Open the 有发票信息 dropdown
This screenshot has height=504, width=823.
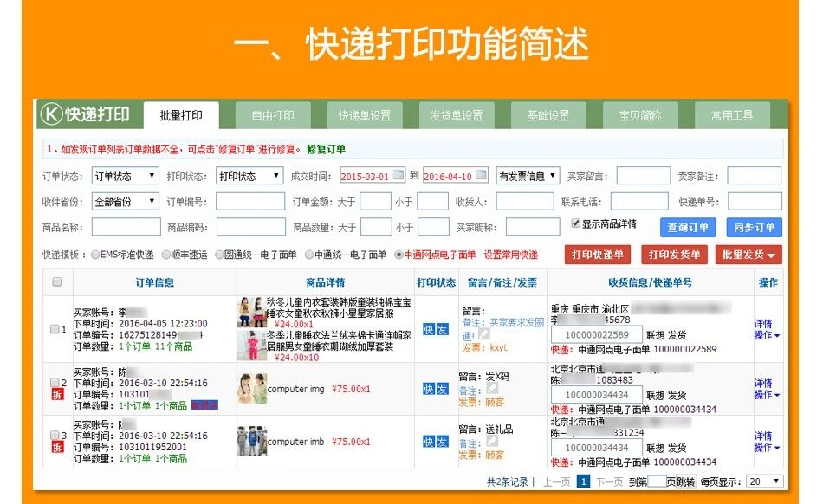click(529, 176)
